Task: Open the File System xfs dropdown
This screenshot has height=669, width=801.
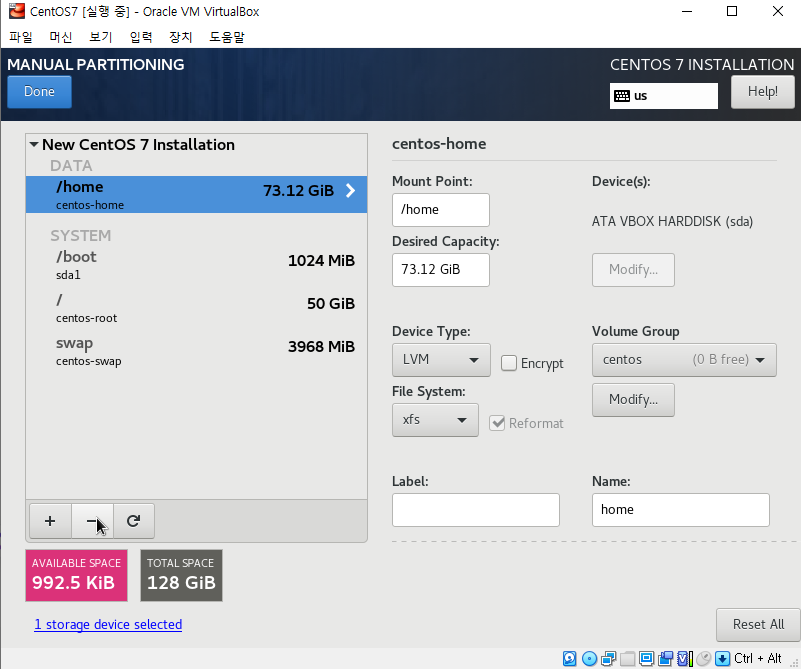Action: coord(435,420)
